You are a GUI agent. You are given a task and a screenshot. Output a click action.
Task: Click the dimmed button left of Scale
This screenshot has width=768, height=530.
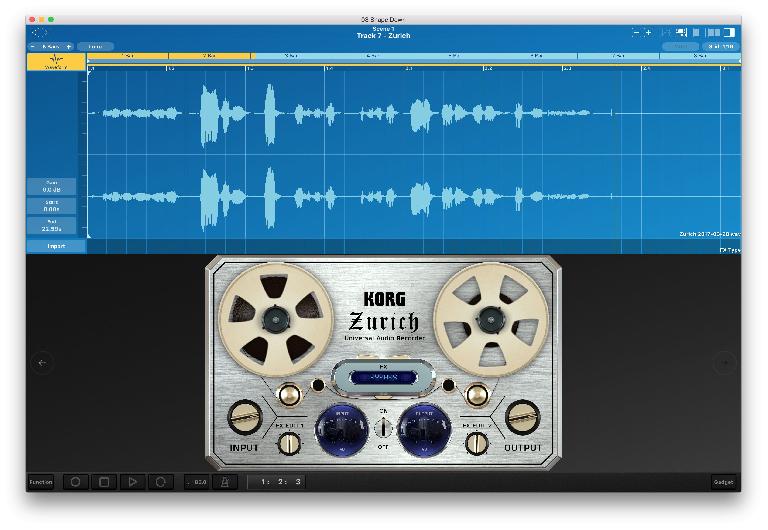point(680,47)
